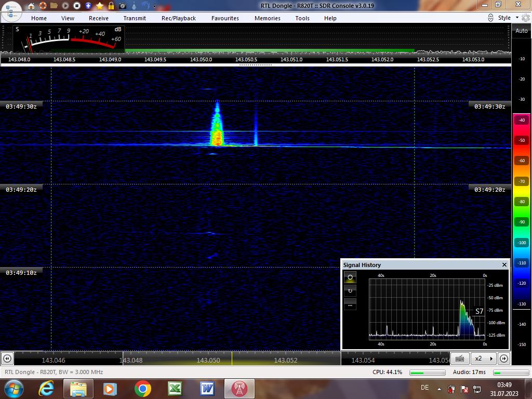Click the reset arrow button in Signal History
Image resolution: width=532 pixels, height=399 pixels.
click(x=350, y=291)
